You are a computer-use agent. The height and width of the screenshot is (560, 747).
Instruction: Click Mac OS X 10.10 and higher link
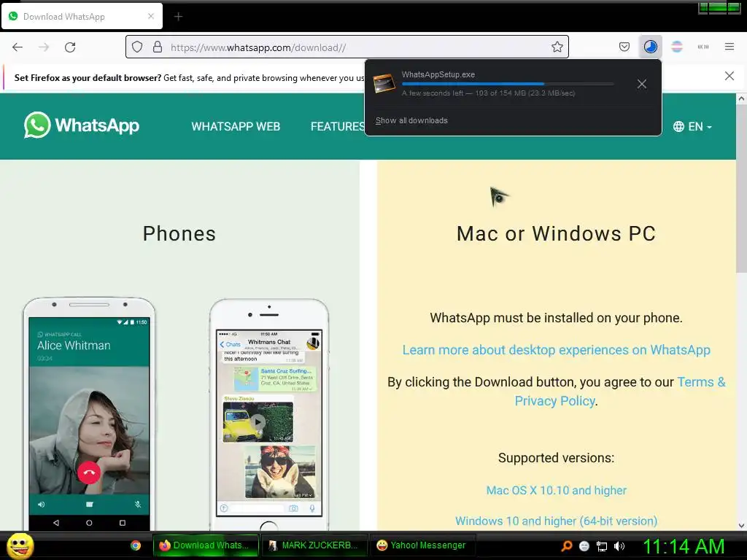click(556, 490)
